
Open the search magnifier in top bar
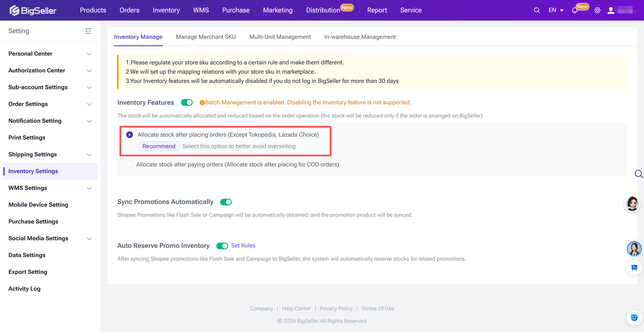click(x=536, y=10)
